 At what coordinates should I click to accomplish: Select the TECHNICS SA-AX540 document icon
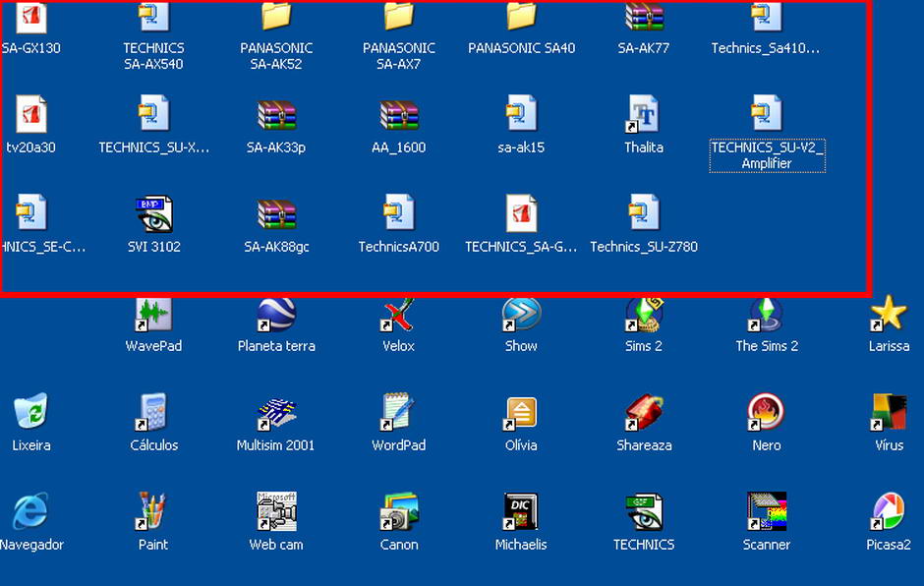[x=153, y=17]
